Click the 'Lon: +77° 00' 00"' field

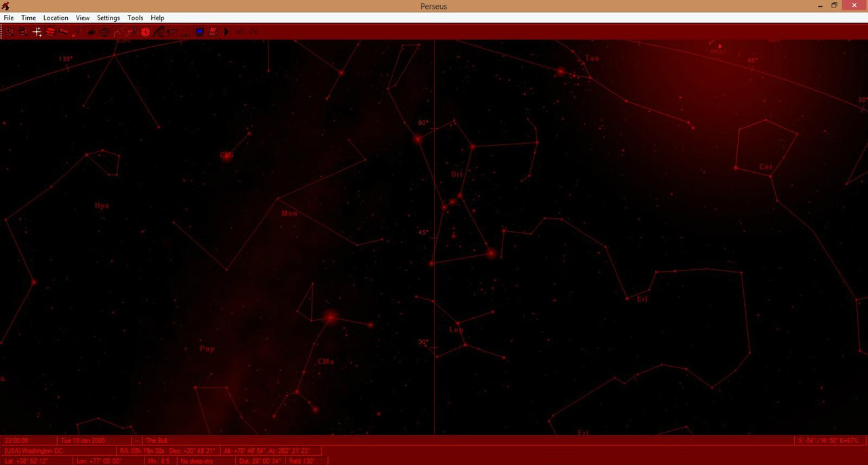click(x=108, y=461)
